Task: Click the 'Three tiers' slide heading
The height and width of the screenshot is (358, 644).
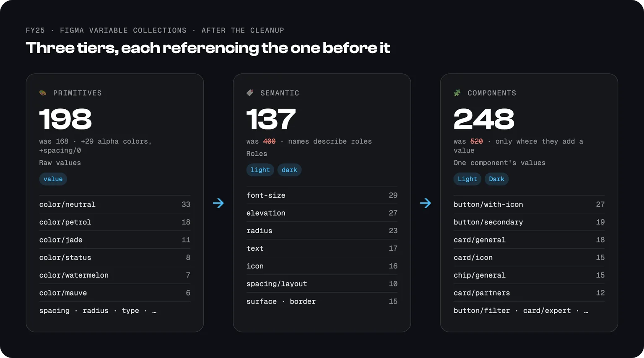Action: click(208, 48)
